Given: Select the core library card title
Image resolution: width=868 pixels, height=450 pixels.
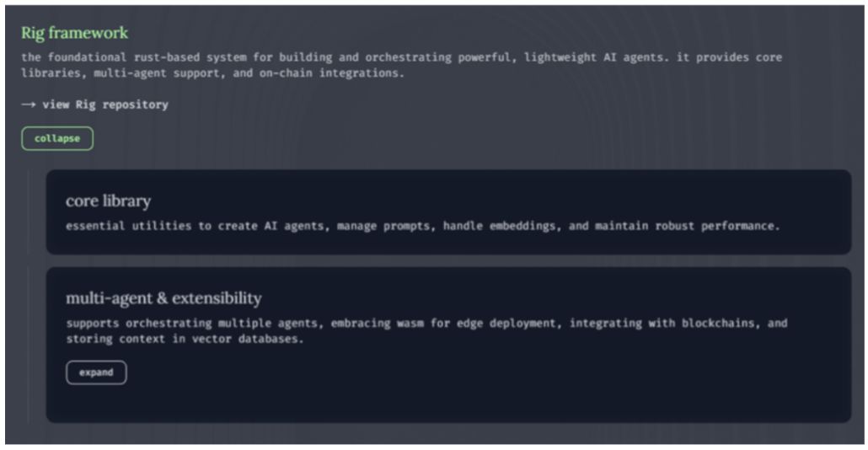Looking at the screenshot, I should click(x=108, y=201).
